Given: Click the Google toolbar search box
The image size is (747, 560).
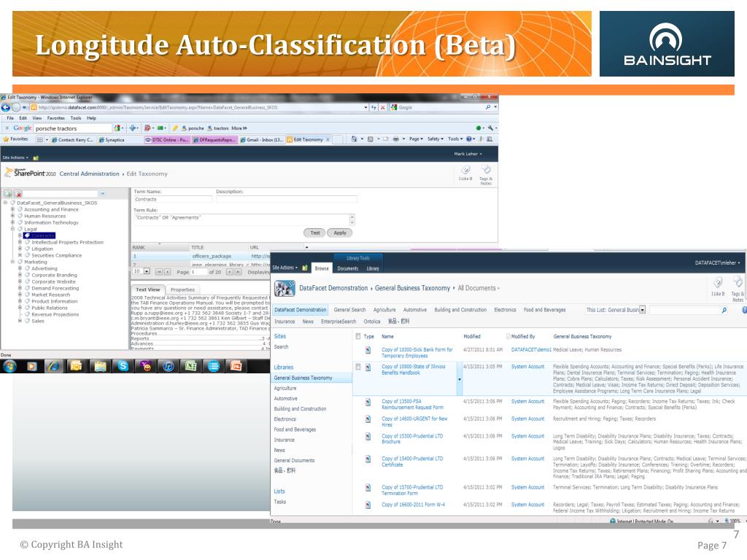Looking at the screenshot, I should pos(72,128).
